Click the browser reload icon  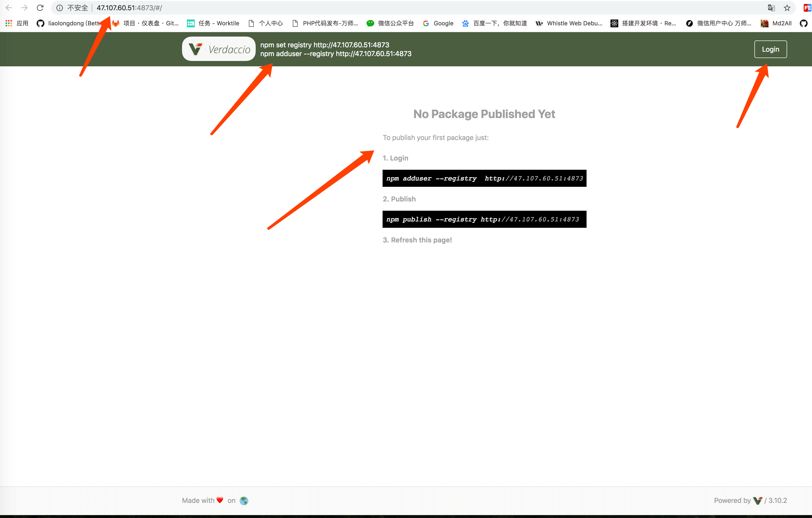pyautogui.click(x=40, y=8)
